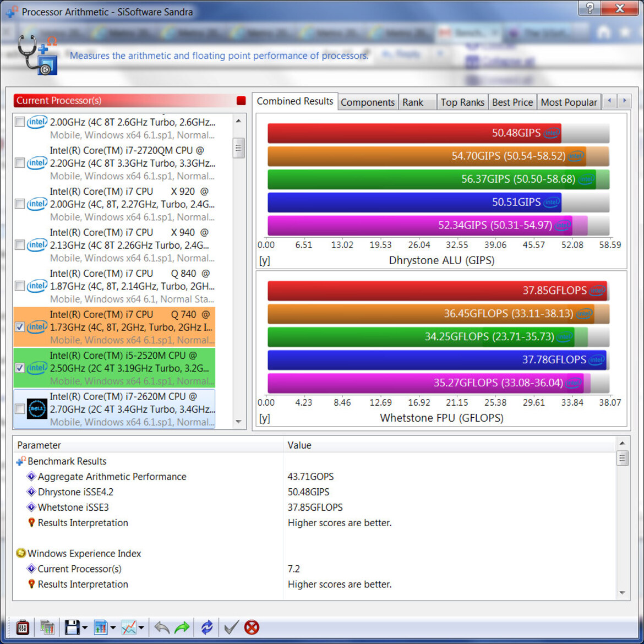Click the pin icon beside first Results Interpretation
This screenshot has width=644, height=644.
31,522
